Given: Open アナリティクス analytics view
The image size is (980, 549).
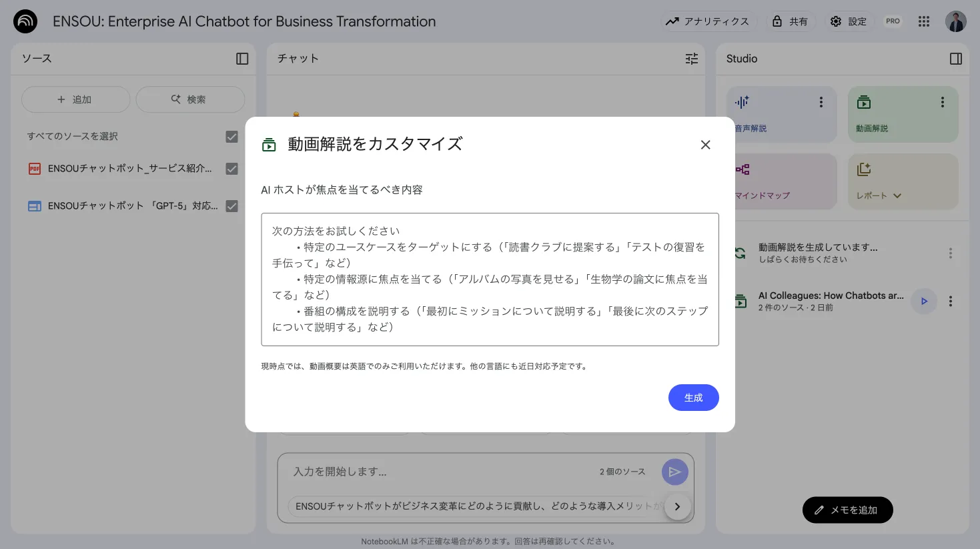Looking at the screenshot, I should click(x=708, y=21).
